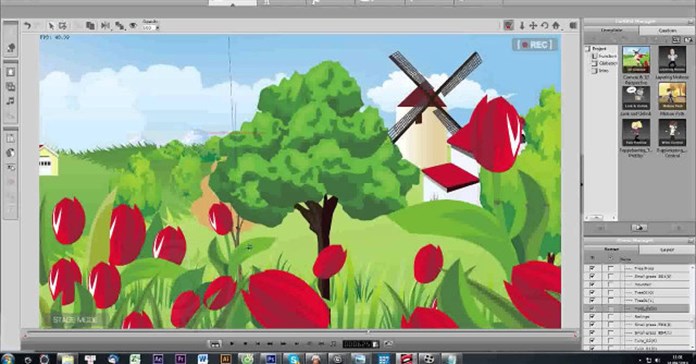Click the globe-like sidebar icon

pyautogui.click(x=11, y=153)
